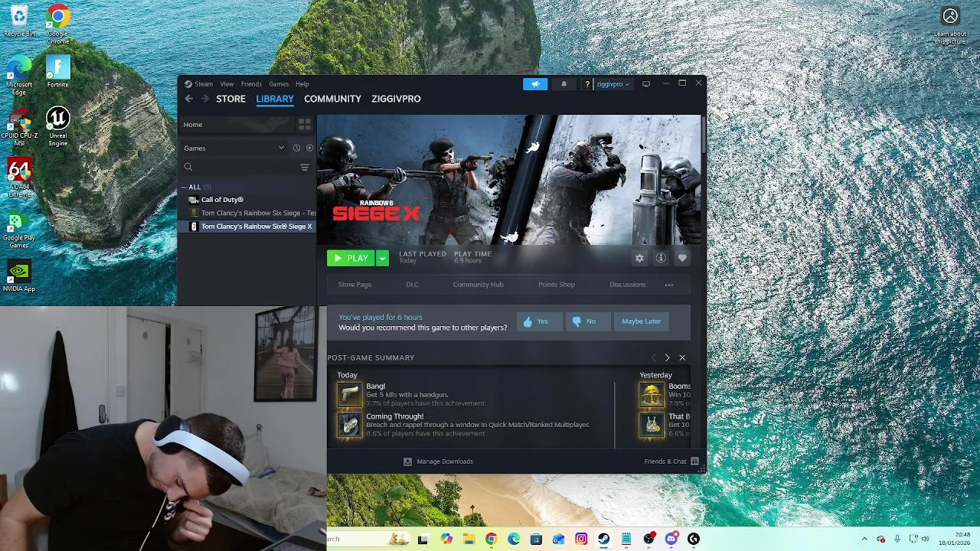Open the Community Hub link
Viewport: 980px width, 551px height.
(478, 285)
